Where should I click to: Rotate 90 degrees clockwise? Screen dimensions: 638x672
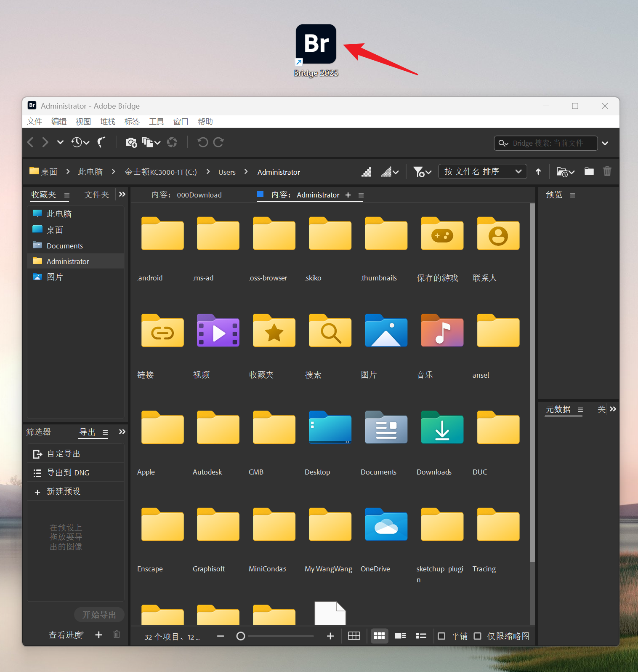pos(218,142)
